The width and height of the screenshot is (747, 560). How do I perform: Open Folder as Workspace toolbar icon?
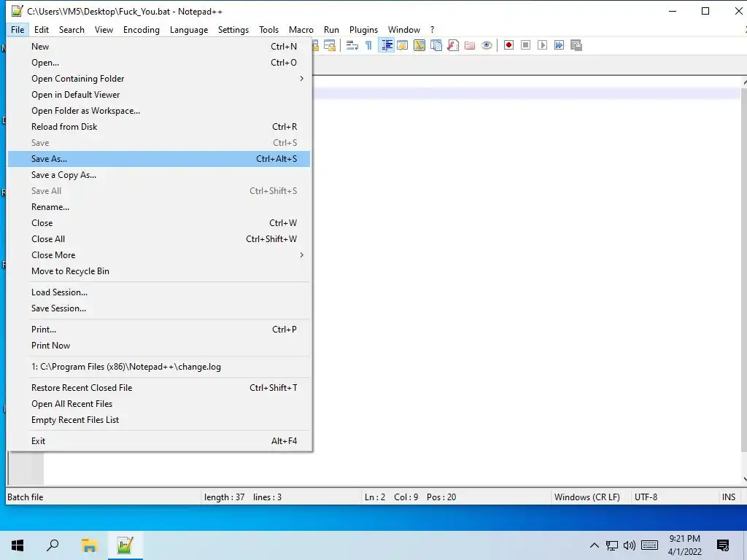point(470,45)
